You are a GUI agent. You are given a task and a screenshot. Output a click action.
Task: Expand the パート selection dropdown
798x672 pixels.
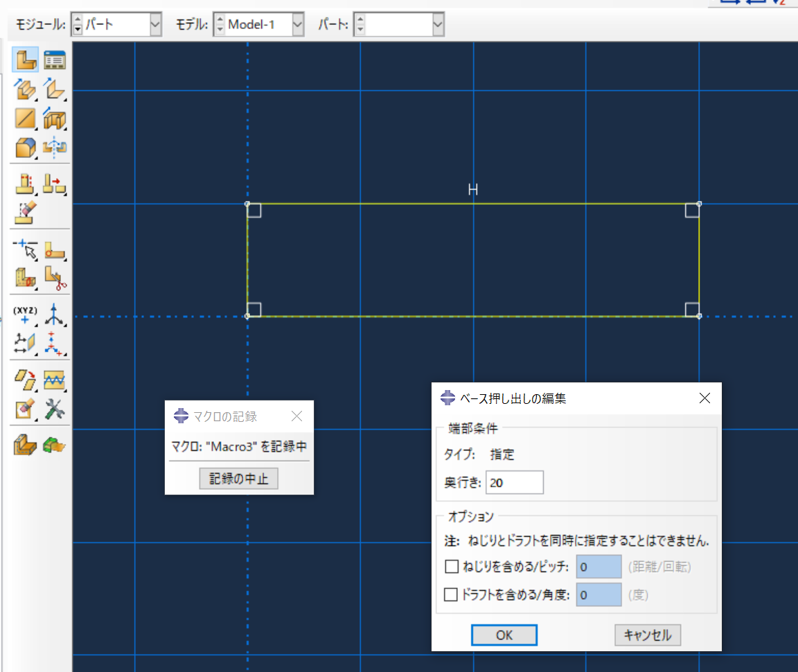[437, 24]
